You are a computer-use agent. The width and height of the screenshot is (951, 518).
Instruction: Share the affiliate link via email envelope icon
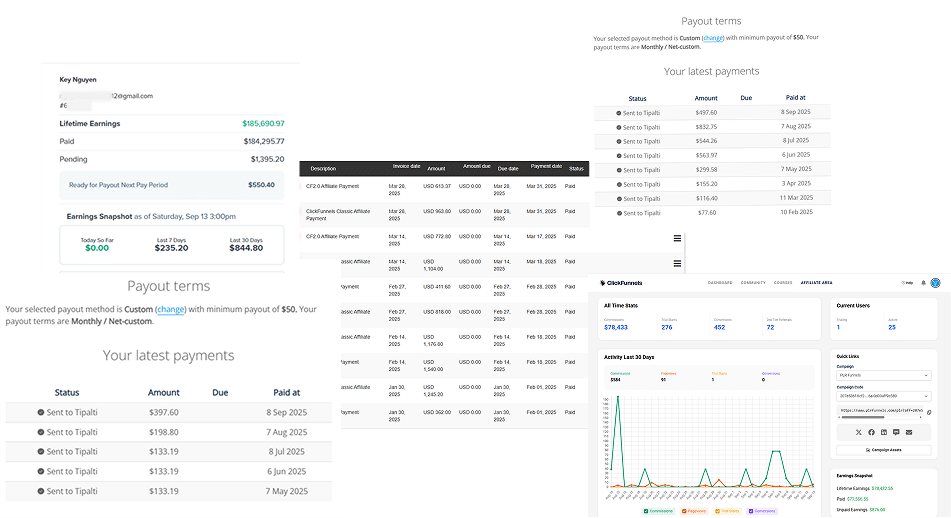click(909, 432)
